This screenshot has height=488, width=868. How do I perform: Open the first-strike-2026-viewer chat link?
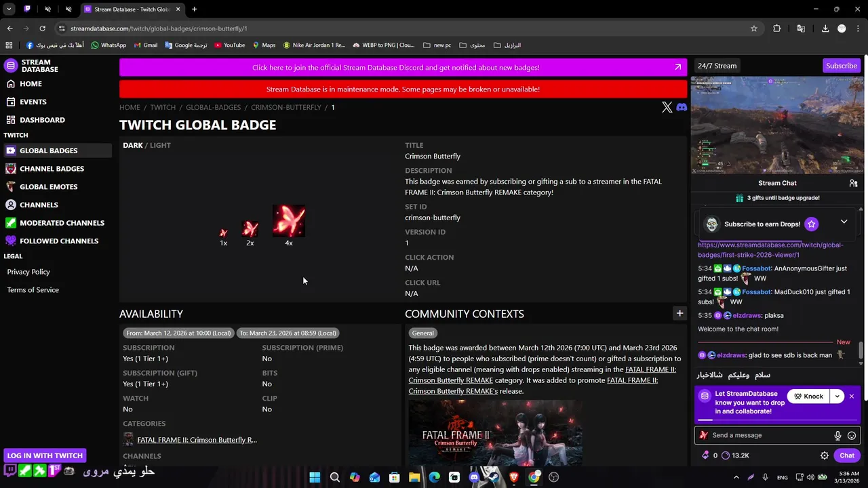770,249
